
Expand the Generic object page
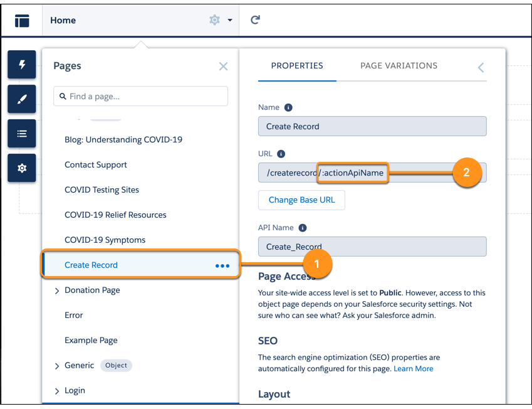point(57,366)
